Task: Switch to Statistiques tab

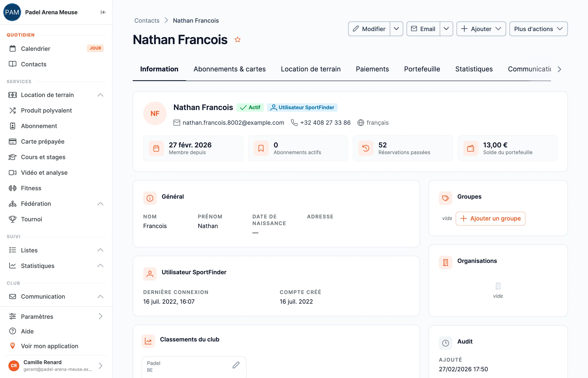Action: pos(474,69)
